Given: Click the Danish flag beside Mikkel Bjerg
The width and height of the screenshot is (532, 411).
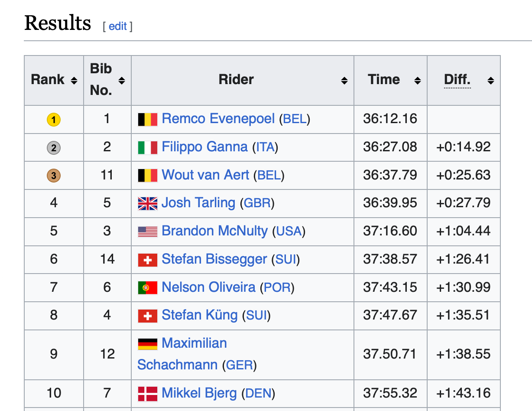Looking at the screenshot, I should tap(148, 394).
